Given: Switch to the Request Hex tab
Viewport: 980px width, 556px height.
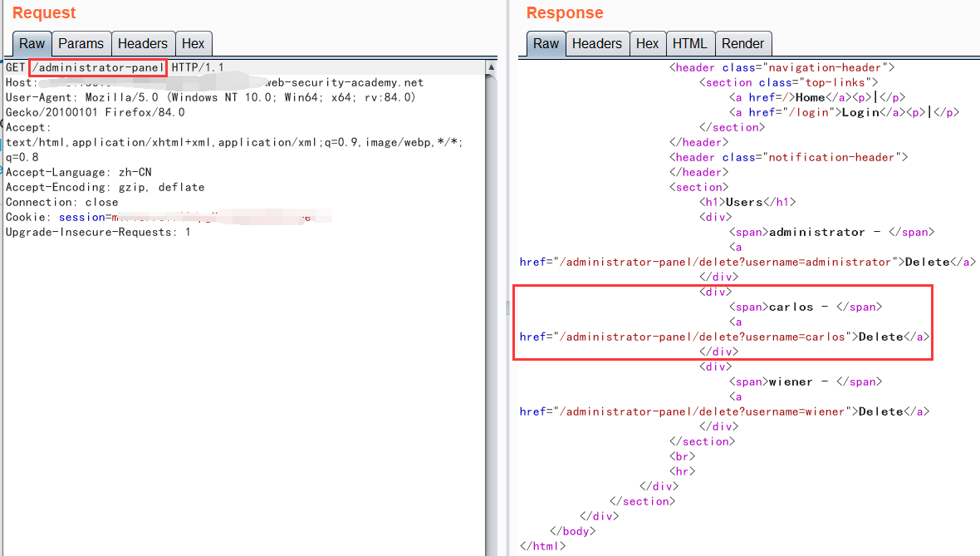Looking at the screenshot, I should tap(194, 44).
